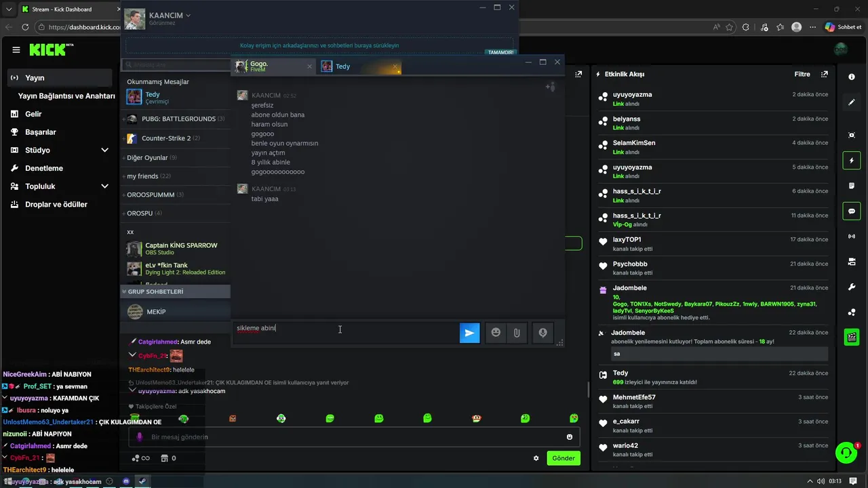Click laxyTOP1 in activity feed
The width and height of the screenshot is (868, 488).
tap(627, 239)
